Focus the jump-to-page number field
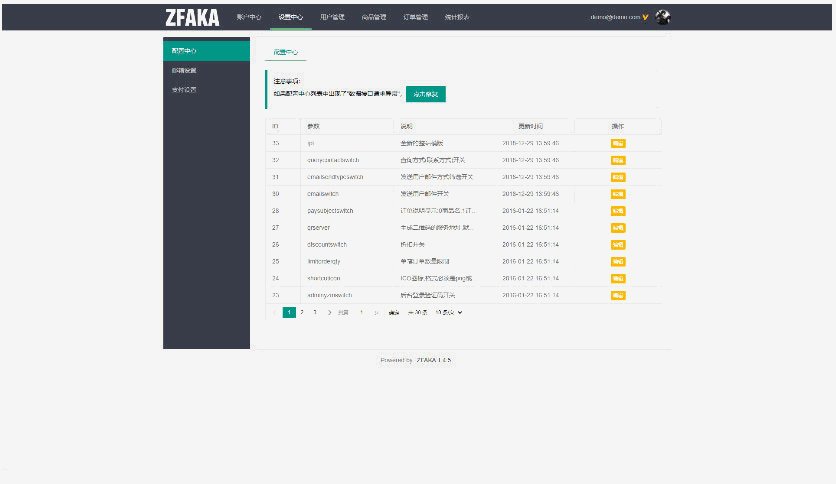This screenshot has width=836, height=484. pyautogui.click(x=361, y=312)
